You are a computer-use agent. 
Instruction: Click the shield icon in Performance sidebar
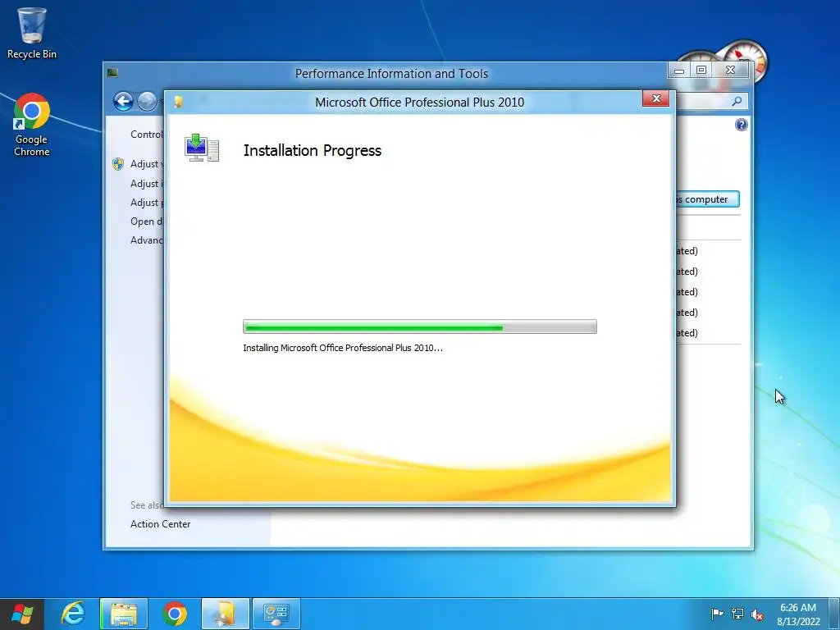click(x=118, y=164)
